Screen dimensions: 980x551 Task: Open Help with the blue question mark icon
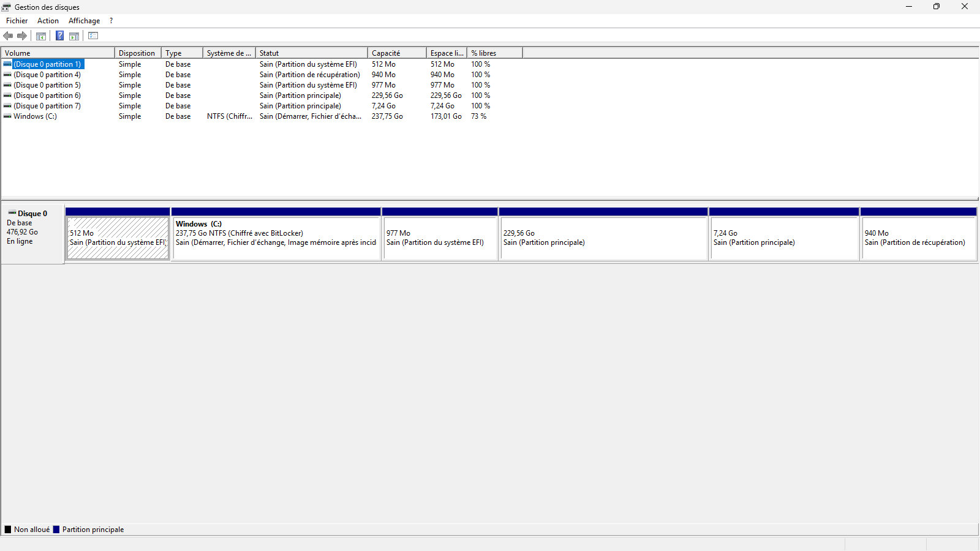tap(59, 36)
